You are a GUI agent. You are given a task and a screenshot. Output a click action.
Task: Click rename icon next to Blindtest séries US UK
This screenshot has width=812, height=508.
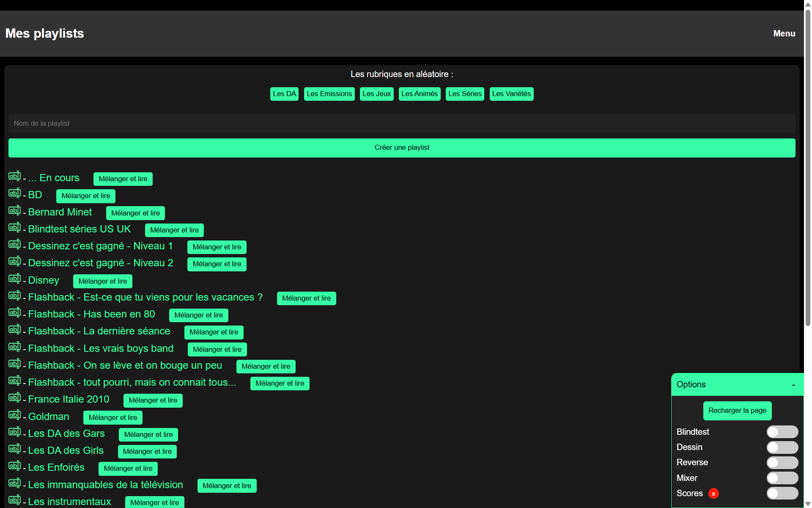tap(14, 227)
